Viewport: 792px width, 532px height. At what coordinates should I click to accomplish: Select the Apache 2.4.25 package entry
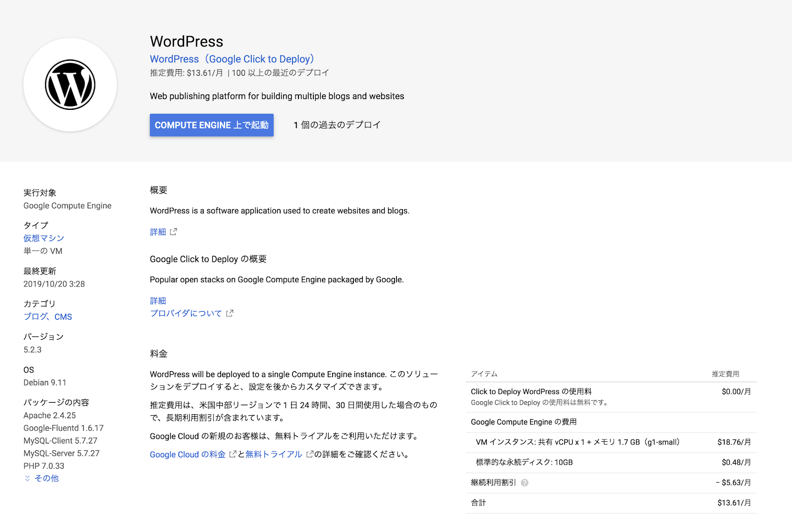(x=49, y=415)
